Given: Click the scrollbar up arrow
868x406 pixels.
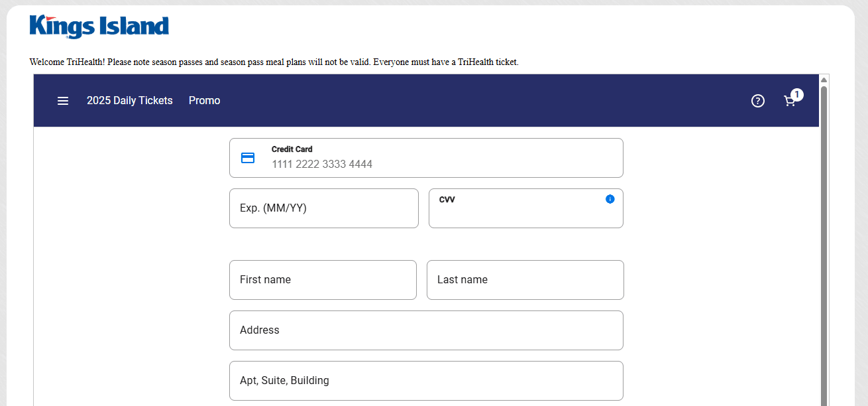Looking at the screenshot, I should click(x=824, y=80).
